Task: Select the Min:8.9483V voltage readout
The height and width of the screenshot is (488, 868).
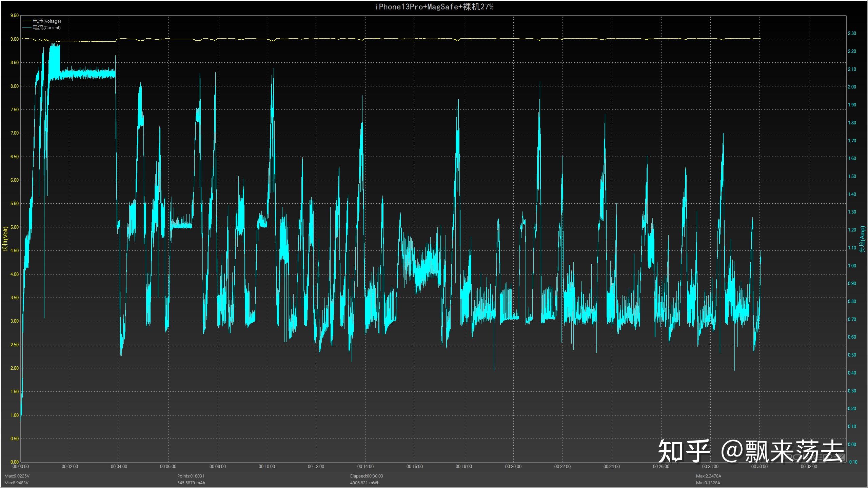Action: (x=16, y=483)
